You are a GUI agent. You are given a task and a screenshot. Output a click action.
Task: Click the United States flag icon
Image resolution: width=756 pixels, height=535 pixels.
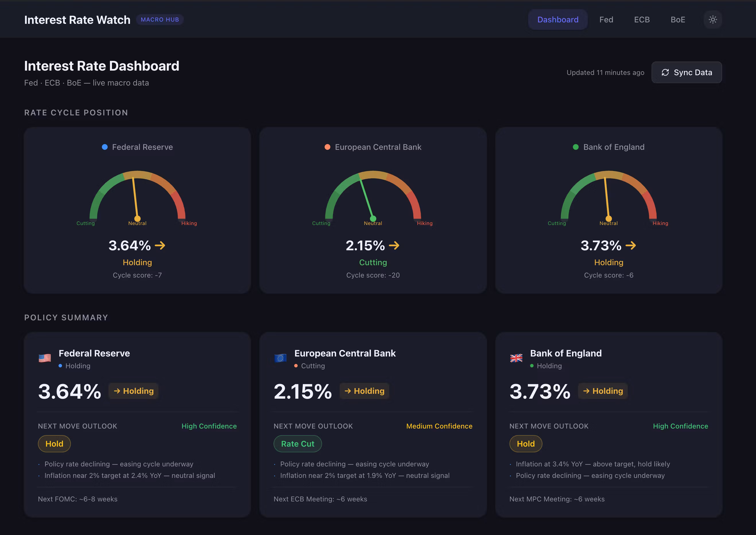coord(45,358)
